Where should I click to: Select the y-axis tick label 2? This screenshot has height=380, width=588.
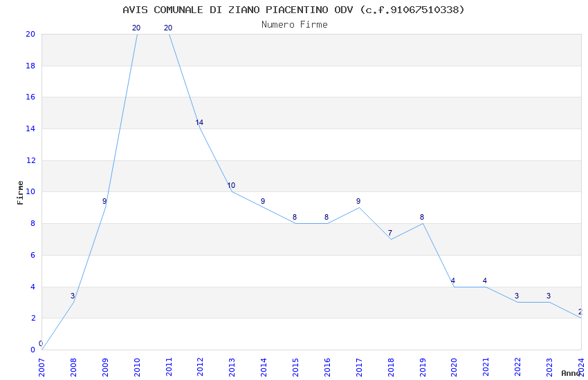tap(33, 319)
